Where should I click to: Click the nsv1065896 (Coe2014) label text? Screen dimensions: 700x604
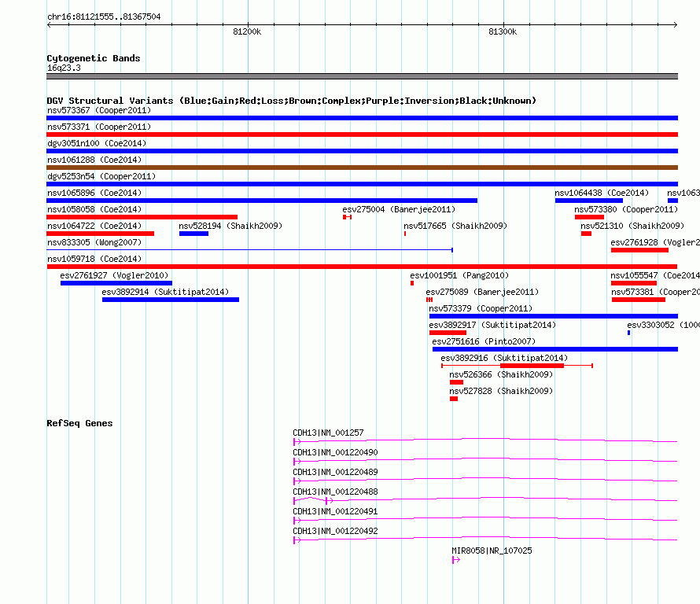click(94, 193)
